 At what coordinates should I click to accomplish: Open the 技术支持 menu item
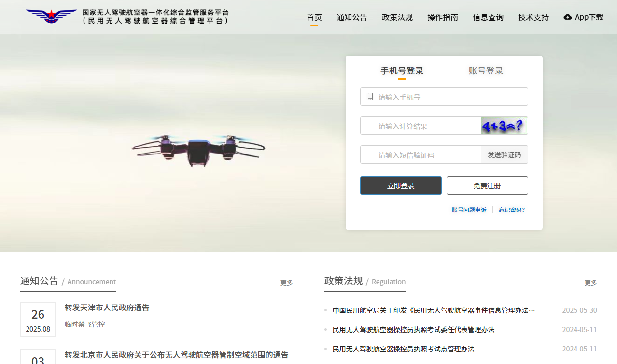(533, 17)
